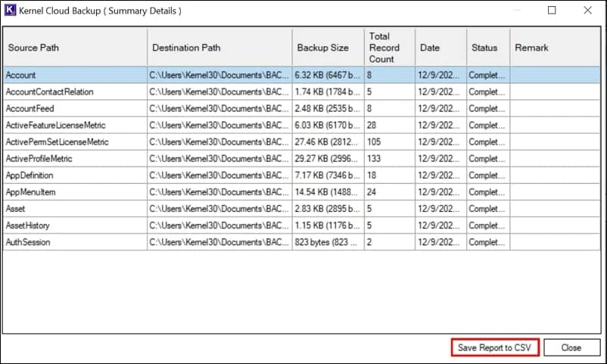
Task: Click backup size 1.74 KB cell
Action: (x=328, y=92)
